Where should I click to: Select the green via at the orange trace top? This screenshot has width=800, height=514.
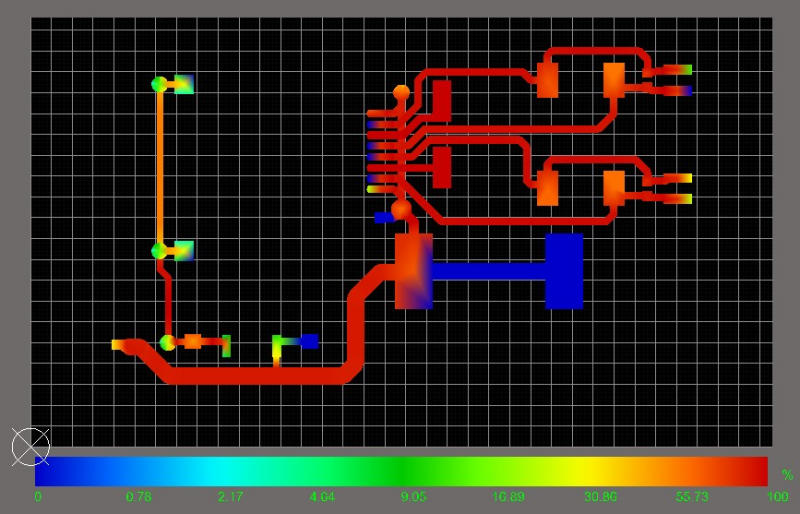(159, 84)
